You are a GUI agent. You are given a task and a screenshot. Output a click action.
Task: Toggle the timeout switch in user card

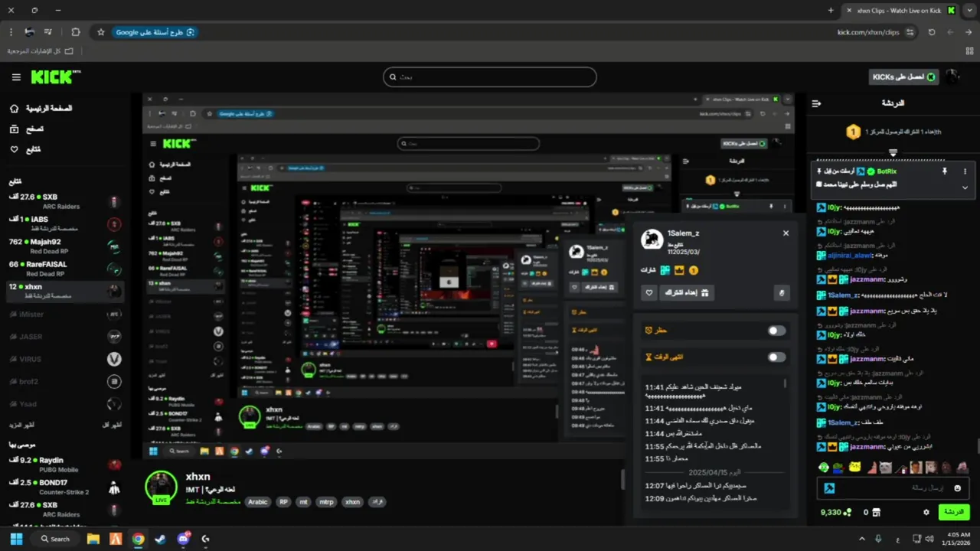tap(776, 357)
